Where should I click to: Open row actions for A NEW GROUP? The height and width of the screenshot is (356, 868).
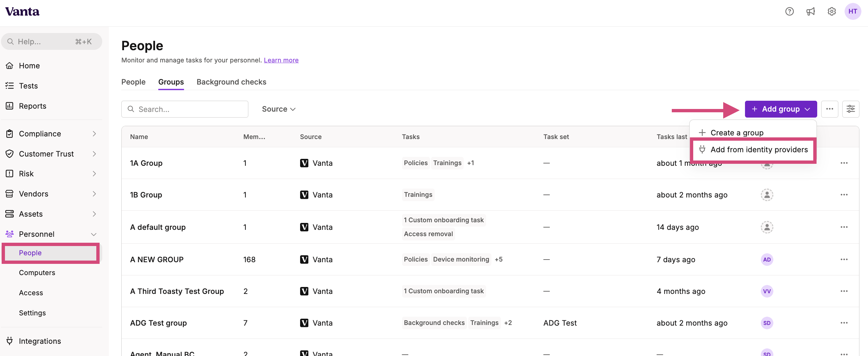pyautogui.click(x=844, y=260)
